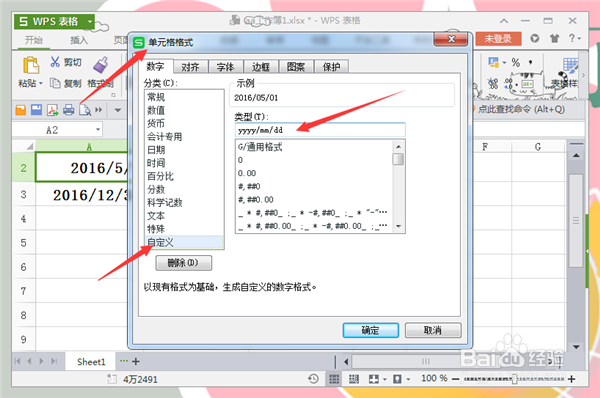
Task: Open the WPS 表格 application menu dropdown
Action: 90,21
